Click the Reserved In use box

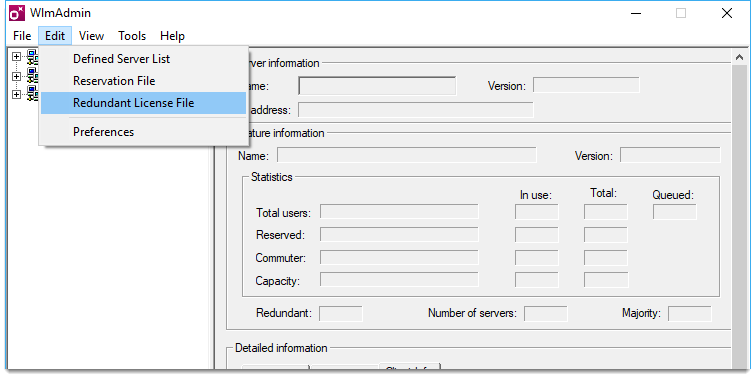(x=537, y=234)
